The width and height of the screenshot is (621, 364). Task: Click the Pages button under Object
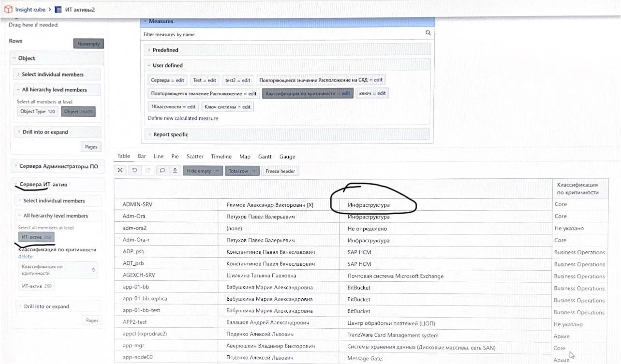point(91,147)
